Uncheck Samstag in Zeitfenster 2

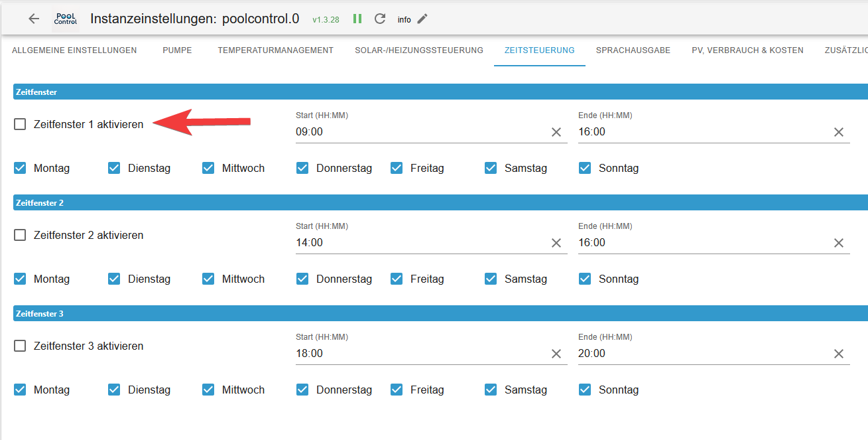[x=491, y=279]
